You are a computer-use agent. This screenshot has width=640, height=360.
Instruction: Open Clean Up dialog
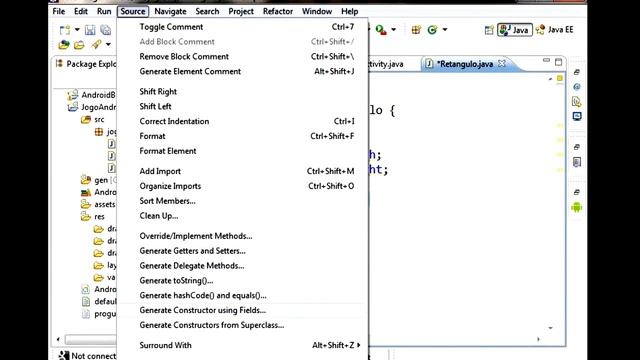242,216
